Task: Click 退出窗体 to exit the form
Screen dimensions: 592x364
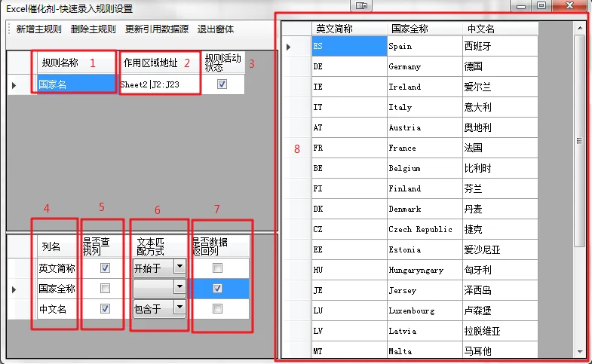Action: (x=215, y=29)
